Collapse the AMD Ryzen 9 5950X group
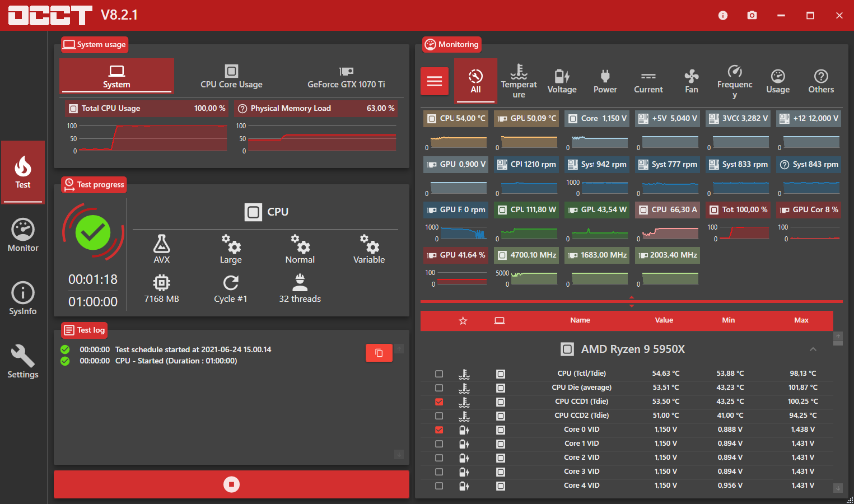Viewport: 854px width, 504px height. click(x=813, y=349)
